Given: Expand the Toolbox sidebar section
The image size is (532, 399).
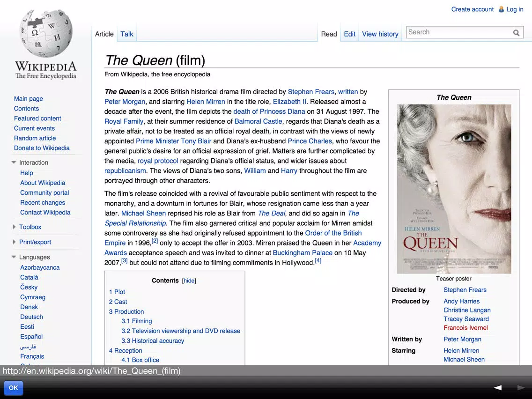Looking at the screenshot, I should pyautogui.click(x=14, y=227).
